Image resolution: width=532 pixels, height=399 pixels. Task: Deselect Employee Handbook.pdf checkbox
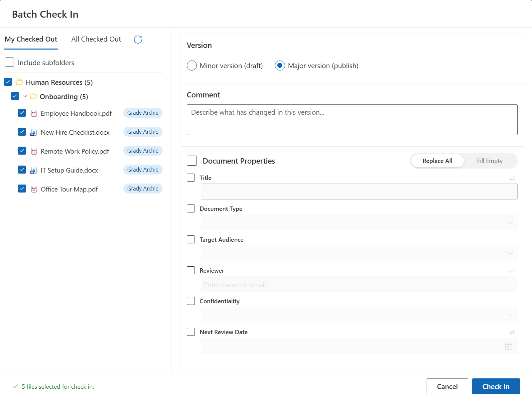(x=22, y=113)
